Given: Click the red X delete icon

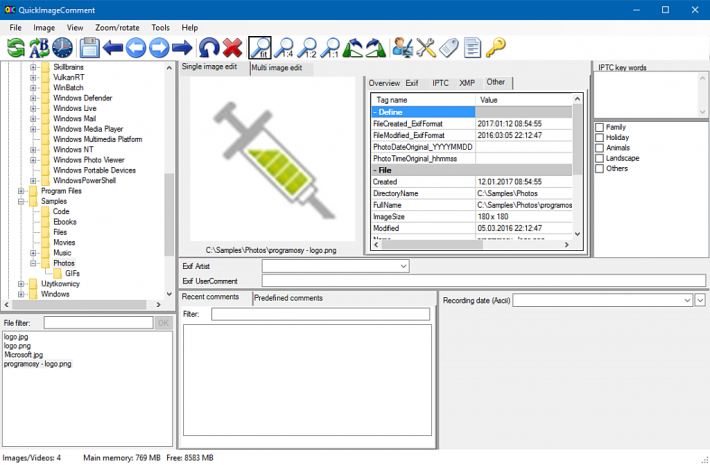Looking at the screenshot, I should tap(232, 48).
